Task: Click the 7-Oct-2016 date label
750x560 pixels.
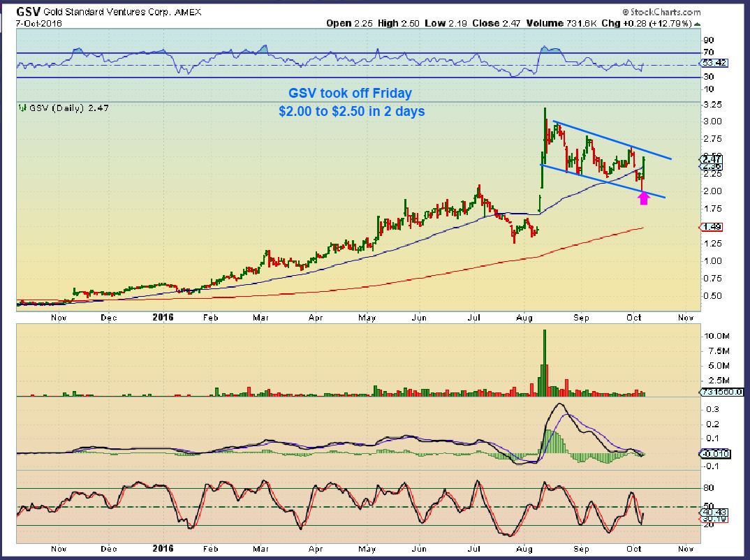Action: [38, 23]
